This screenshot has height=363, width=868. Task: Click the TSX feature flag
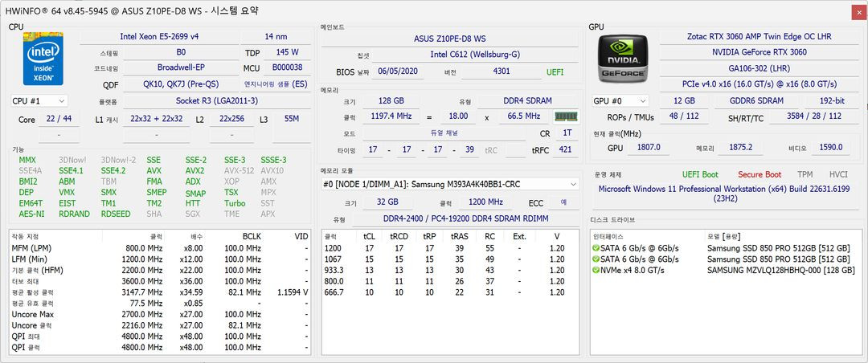(x=231, y=192)
